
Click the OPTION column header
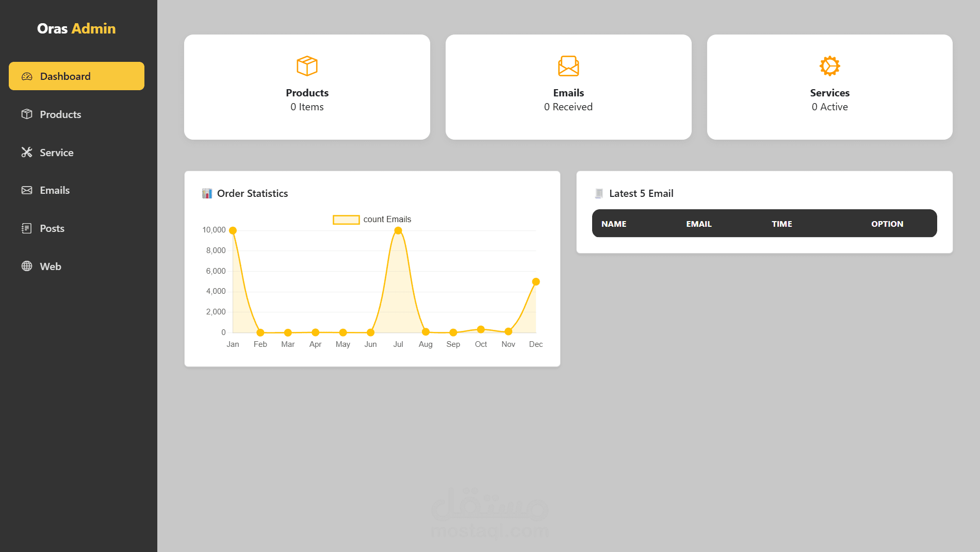pos(887,224)
